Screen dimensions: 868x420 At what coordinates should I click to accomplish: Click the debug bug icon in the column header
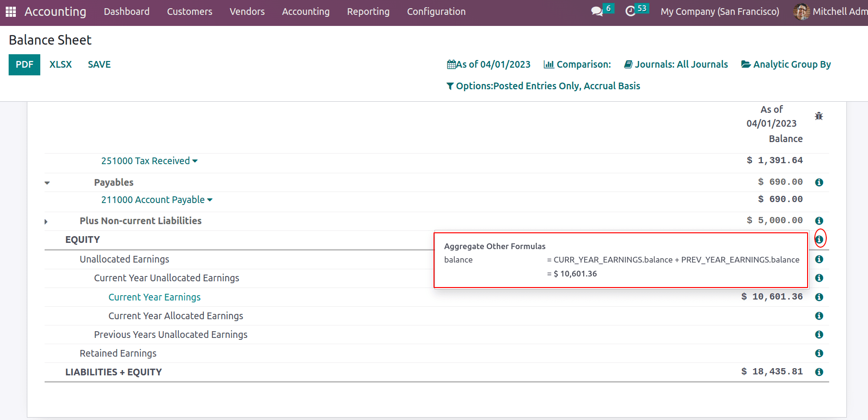819,116
